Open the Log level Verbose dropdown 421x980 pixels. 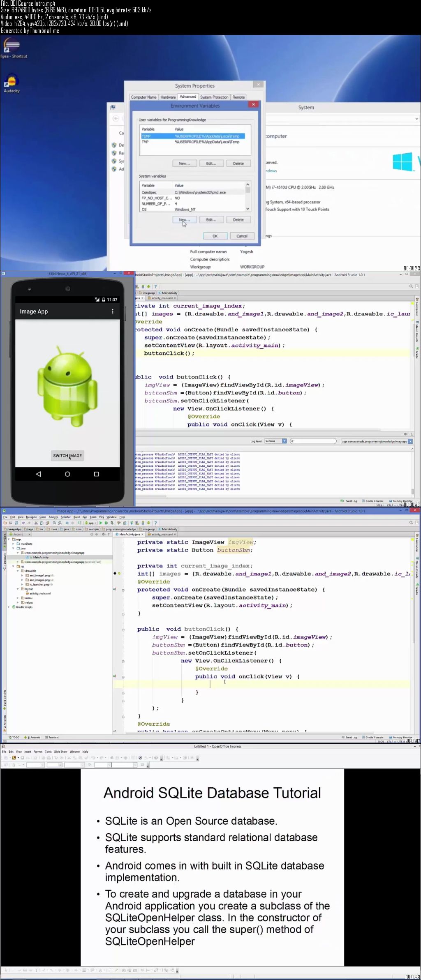[x=275, y=441]
